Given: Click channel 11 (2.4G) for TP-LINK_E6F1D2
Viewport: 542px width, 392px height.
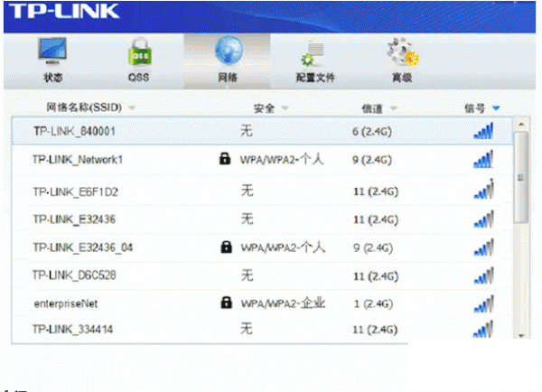Looking at the screenshot, I should click(376, 191).
